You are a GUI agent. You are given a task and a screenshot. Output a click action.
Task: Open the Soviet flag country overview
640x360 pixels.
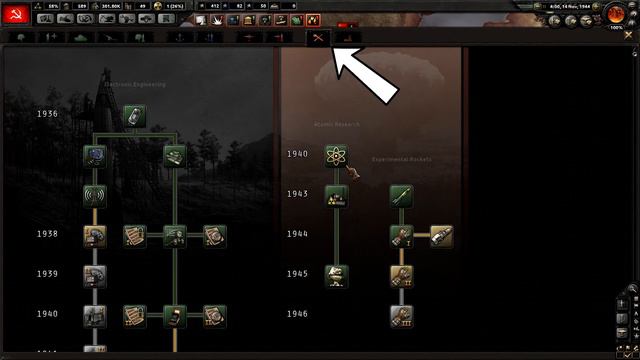pos(16,14)
